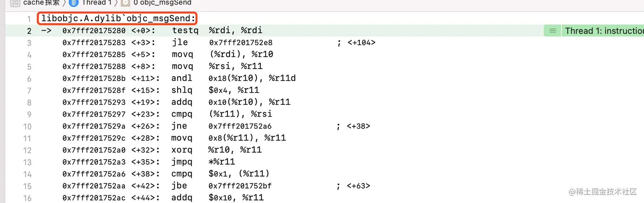Click line number 15 in the gutter
This screenshot has width=644, height=203.
(27, 186)
